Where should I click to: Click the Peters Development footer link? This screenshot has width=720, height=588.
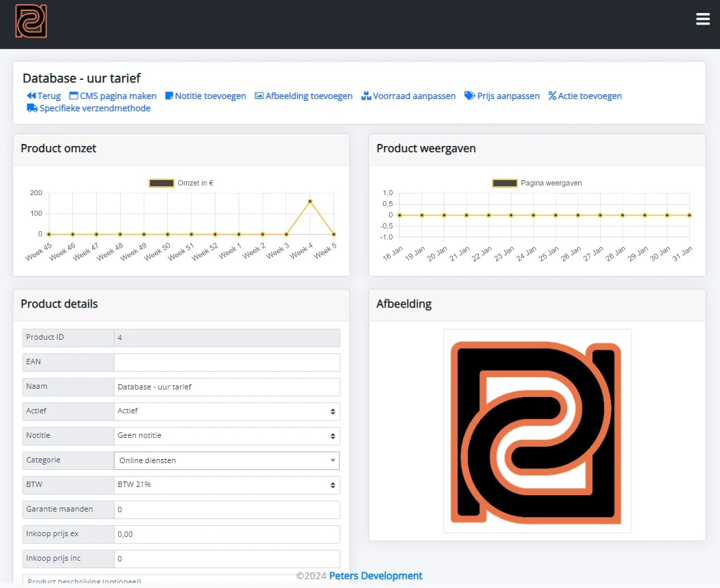coord(376,576)
